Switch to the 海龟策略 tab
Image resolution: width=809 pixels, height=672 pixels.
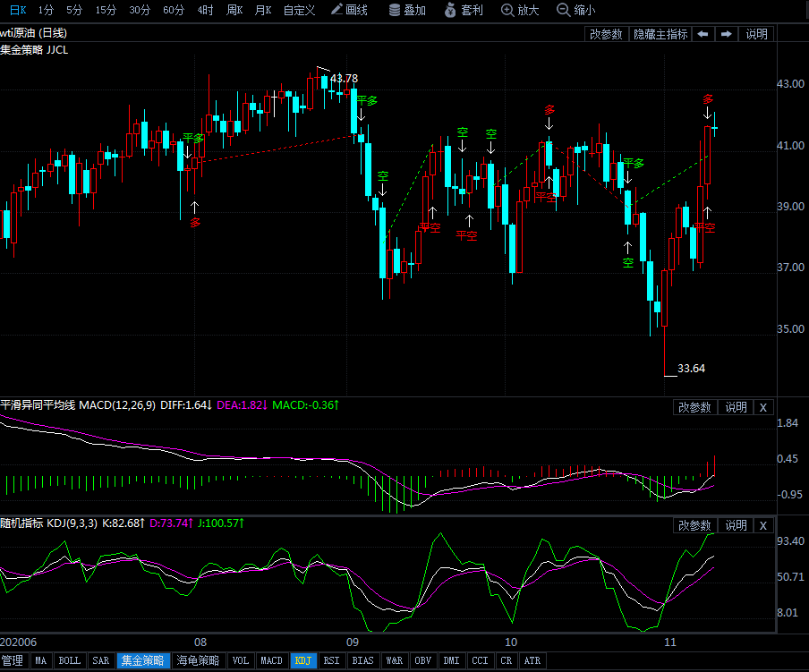(197, 661)
